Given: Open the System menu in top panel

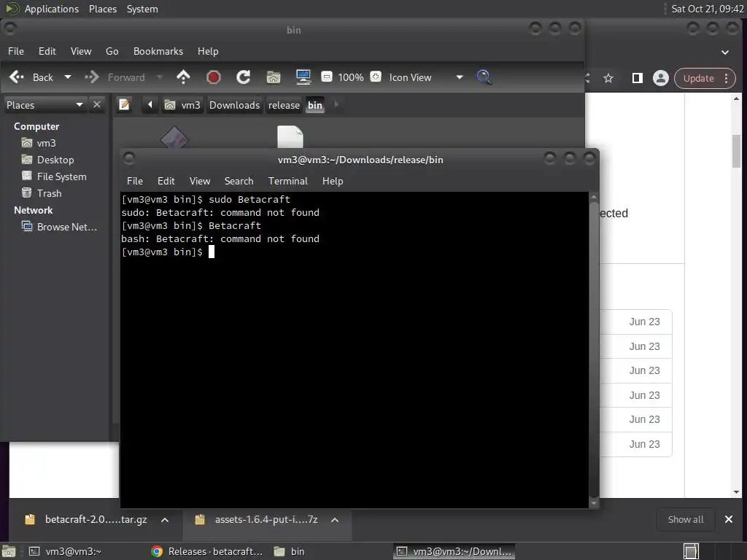Looking at the screenshot, I should [x=142, y=9].
